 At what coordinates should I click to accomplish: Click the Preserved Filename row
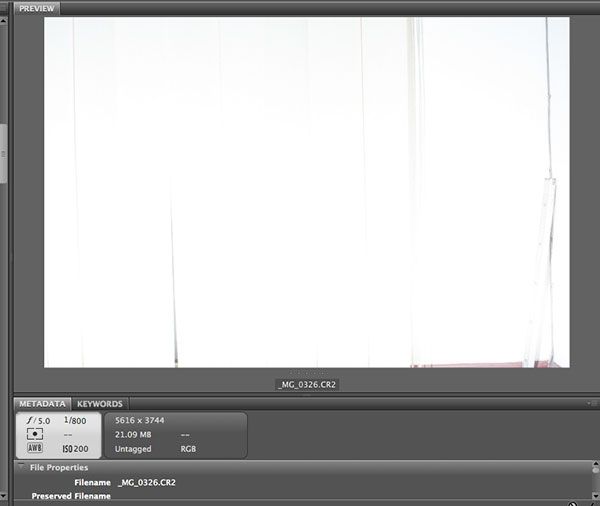coord(70,495)
